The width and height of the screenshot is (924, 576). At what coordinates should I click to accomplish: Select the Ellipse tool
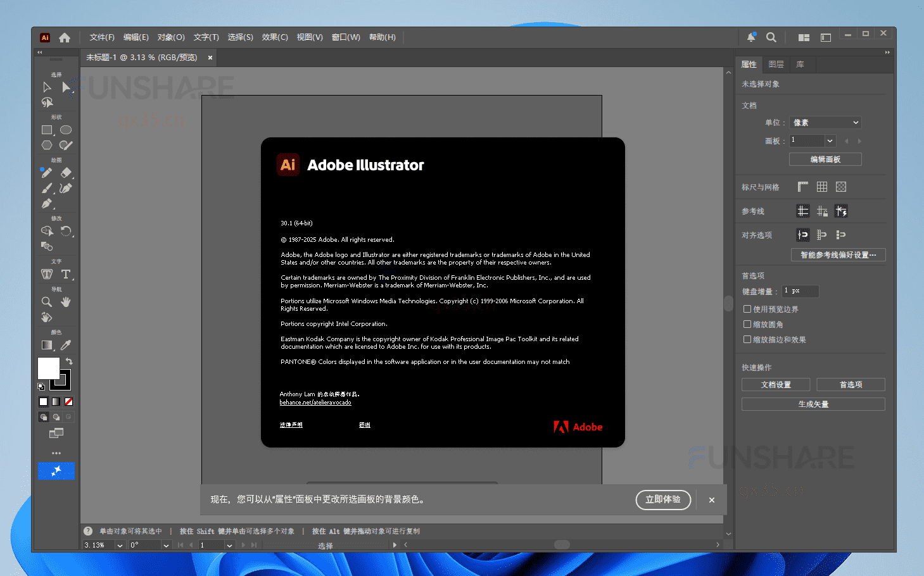tap(66, 130)
